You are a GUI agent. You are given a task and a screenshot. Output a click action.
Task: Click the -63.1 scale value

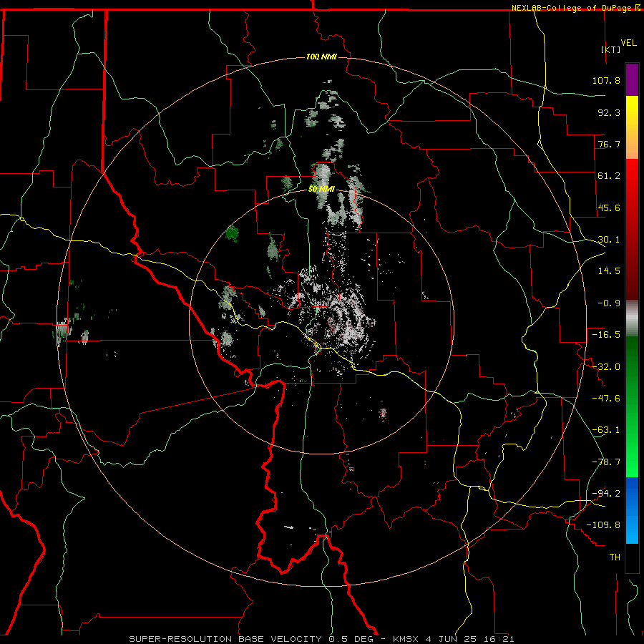tap(606, 430)
